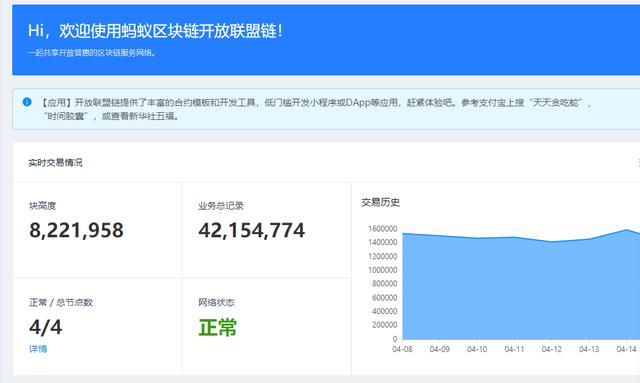Click the node count value 4/4

click(45, 327)
